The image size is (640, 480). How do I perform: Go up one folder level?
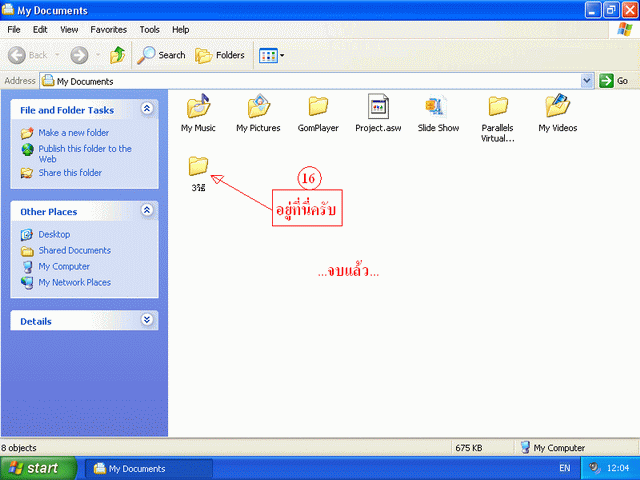pyautogui.click(x=118, y=55)
